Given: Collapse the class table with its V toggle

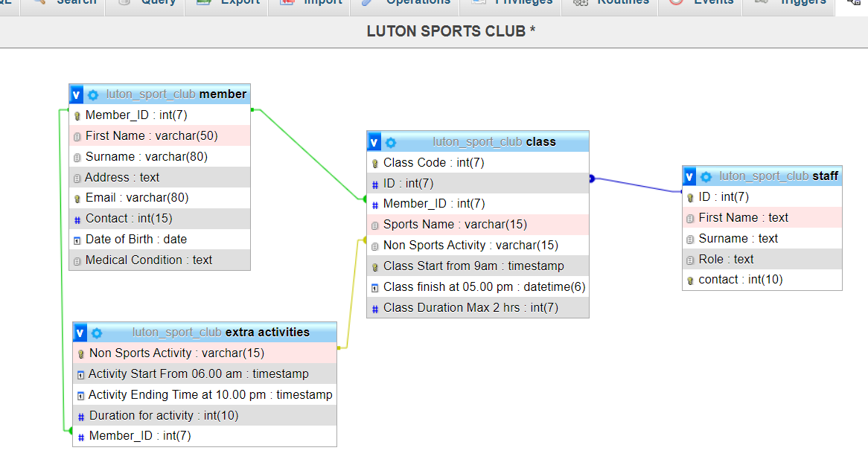Looking at the screenshot, I should pyautogui.click(x=374, y=142).
